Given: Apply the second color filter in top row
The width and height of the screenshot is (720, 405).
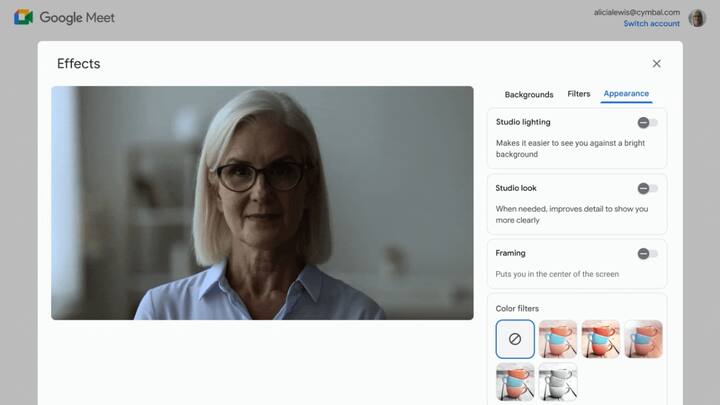Looking at the screenshot, I should pos(601,339).
